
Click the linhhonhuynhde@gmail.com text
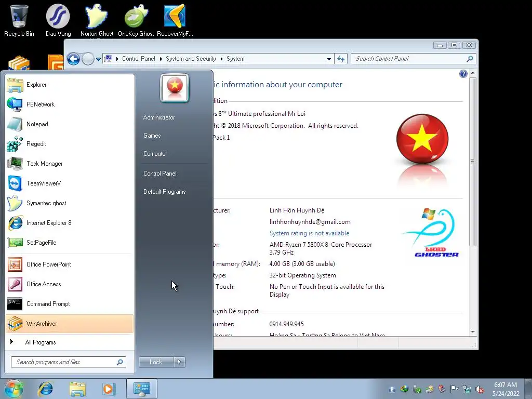point(310,222)
